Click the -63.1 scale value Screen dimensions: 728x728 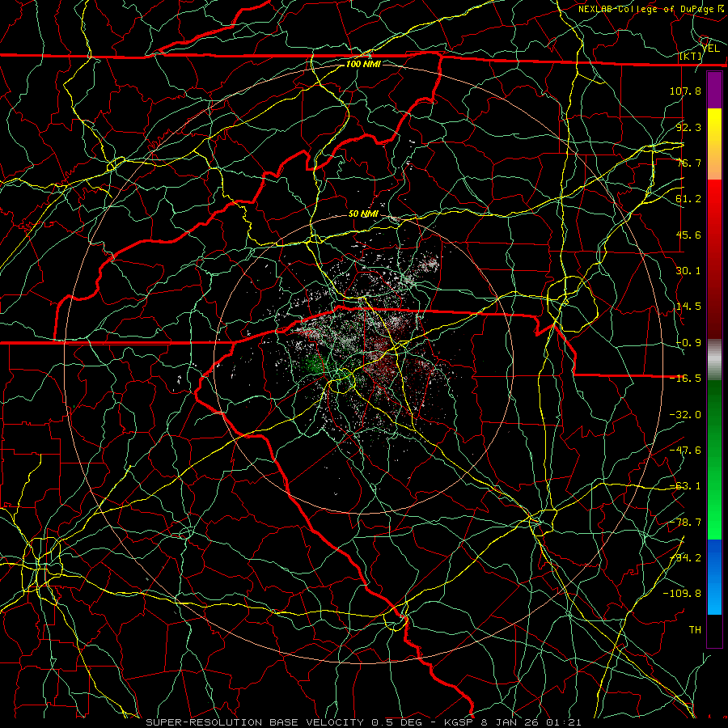(x=685, y=486)
